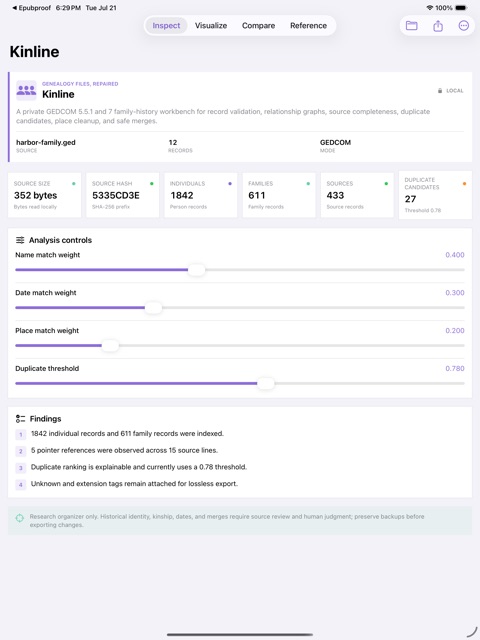Image resolution: width=480 pixels, height=640 pixels.
Task: Adjust the Name match weight slider
Action: 196,270
